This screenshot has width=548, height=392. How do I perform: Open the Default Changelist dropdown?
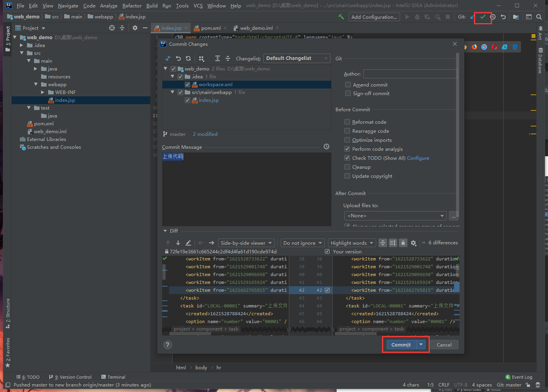click(x=297, y=58)
